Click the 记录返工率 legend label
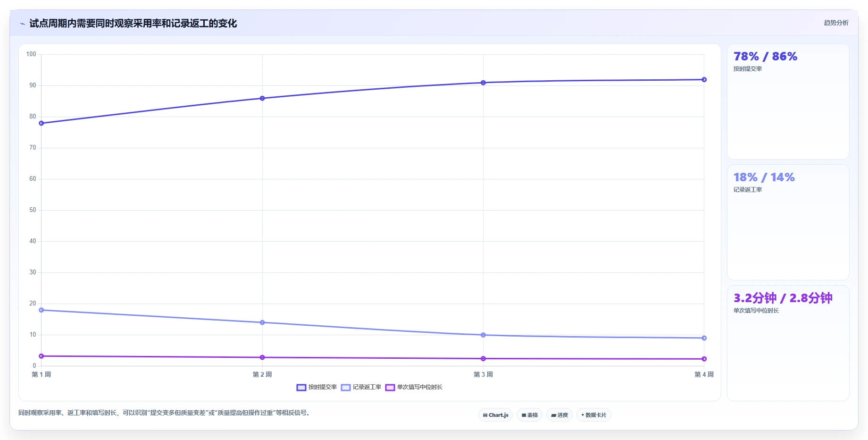This screenshot has width=868, height=440. coord(367,387)
